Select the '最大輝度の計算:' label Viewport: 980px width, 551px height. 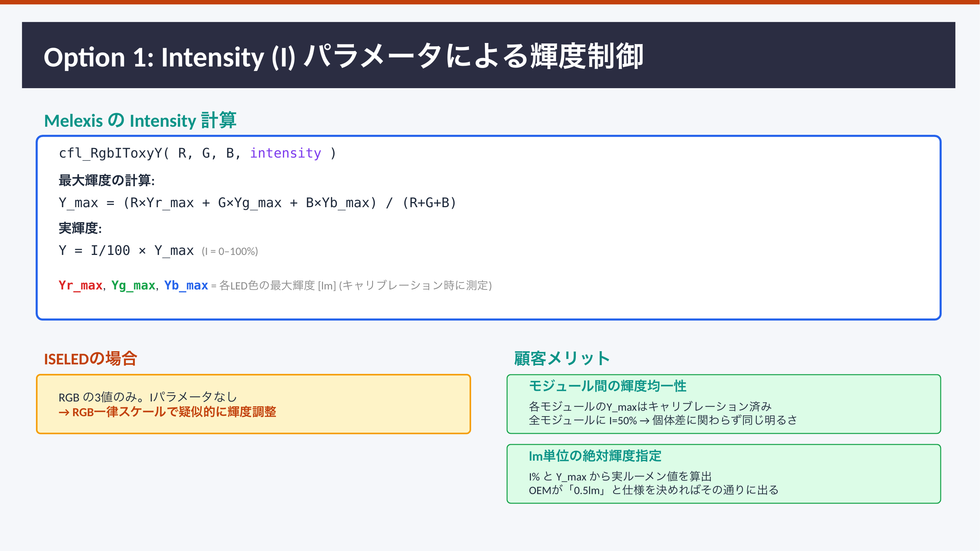(x=107, y=180)
